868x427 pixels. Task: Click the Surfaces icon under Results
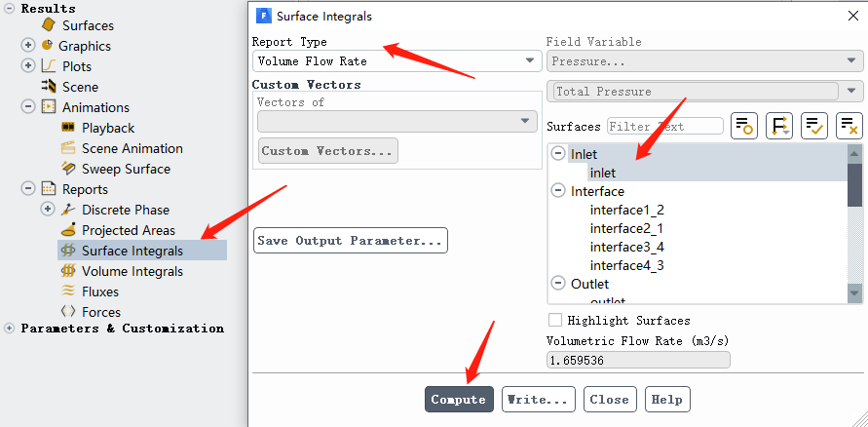[x=50, y=25]
